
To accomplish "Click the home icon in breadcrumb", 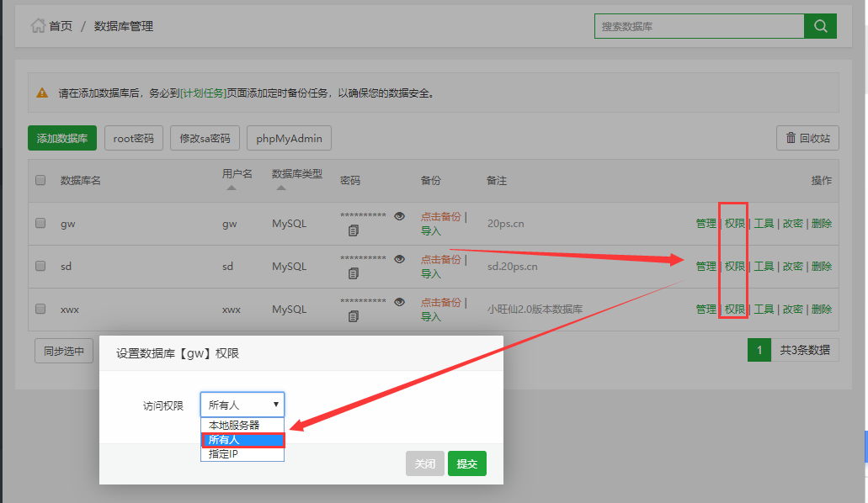I will tap(38, 26).
